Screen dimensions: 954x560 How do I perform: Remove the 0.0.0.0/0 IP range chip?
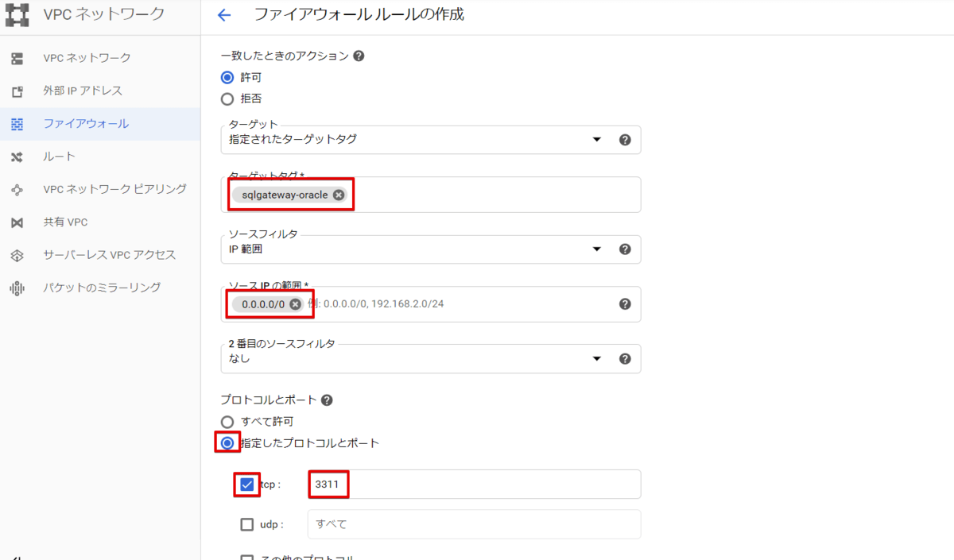coord(295,304)
